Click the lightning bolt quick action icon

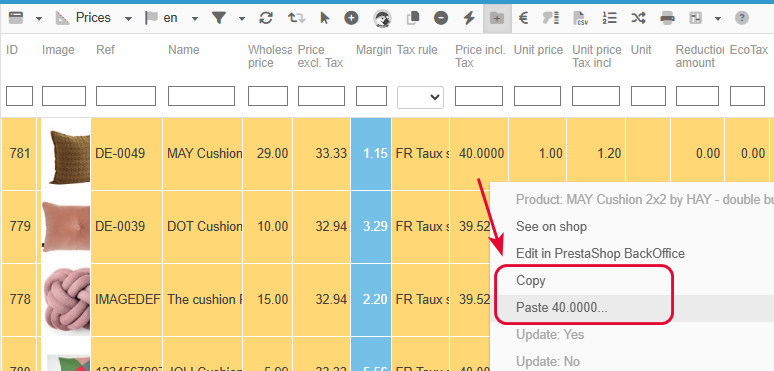point(469,18)
